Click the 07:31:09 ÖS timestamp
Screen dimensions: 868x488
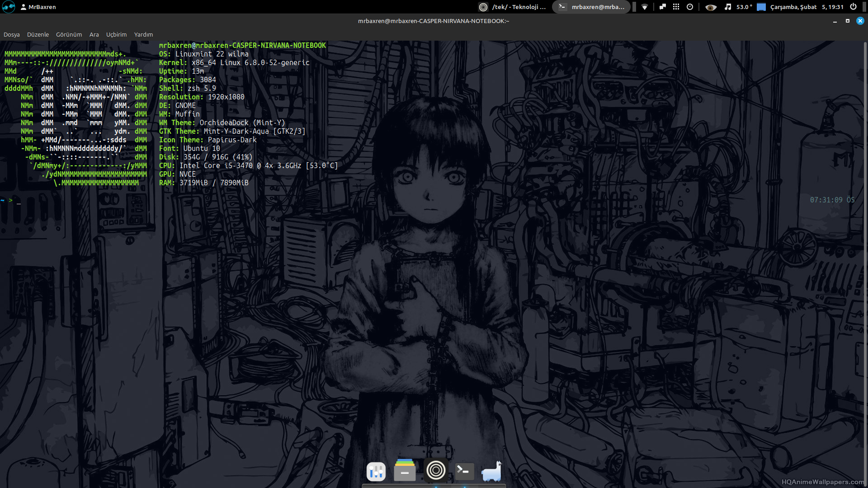[x=832, y=200]
